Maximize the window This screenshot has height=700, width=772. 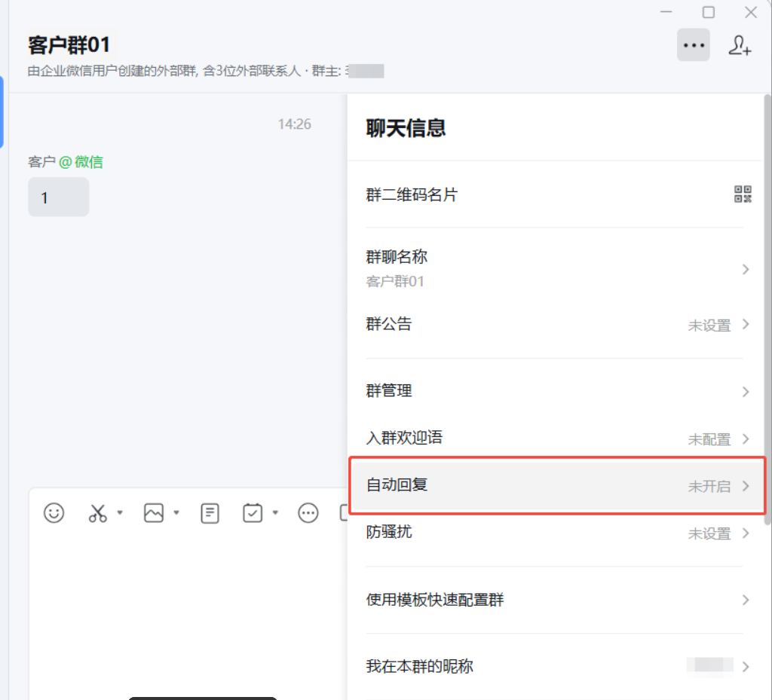(709, 12)
